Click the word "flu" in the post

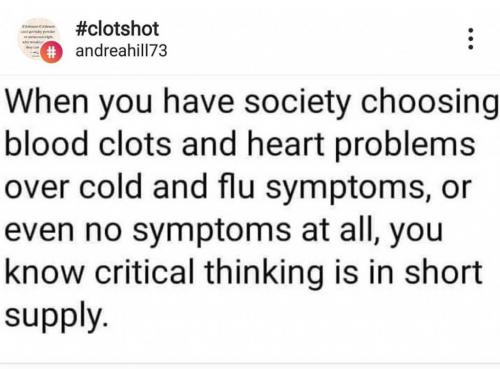pyautogui.click(x=237, y=187)
